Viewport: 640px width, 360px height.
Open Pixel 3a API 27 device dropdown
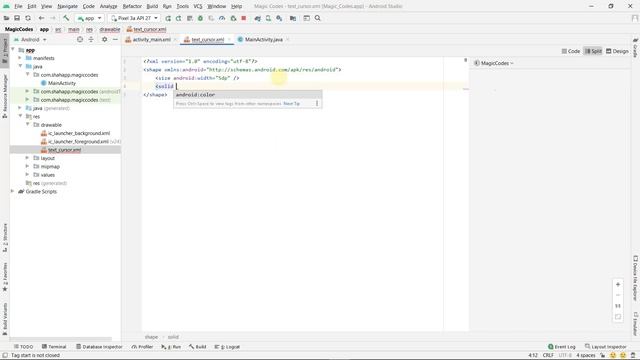coord(134,18)
